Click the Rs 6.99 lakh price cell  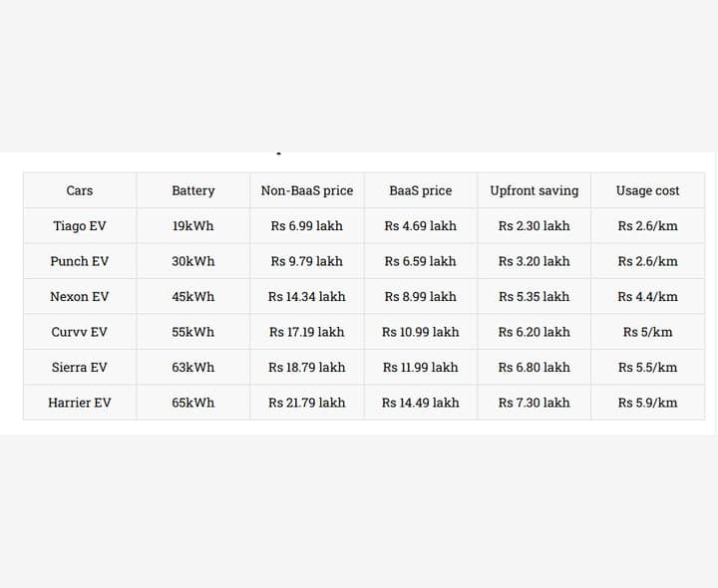coord(307,225)
